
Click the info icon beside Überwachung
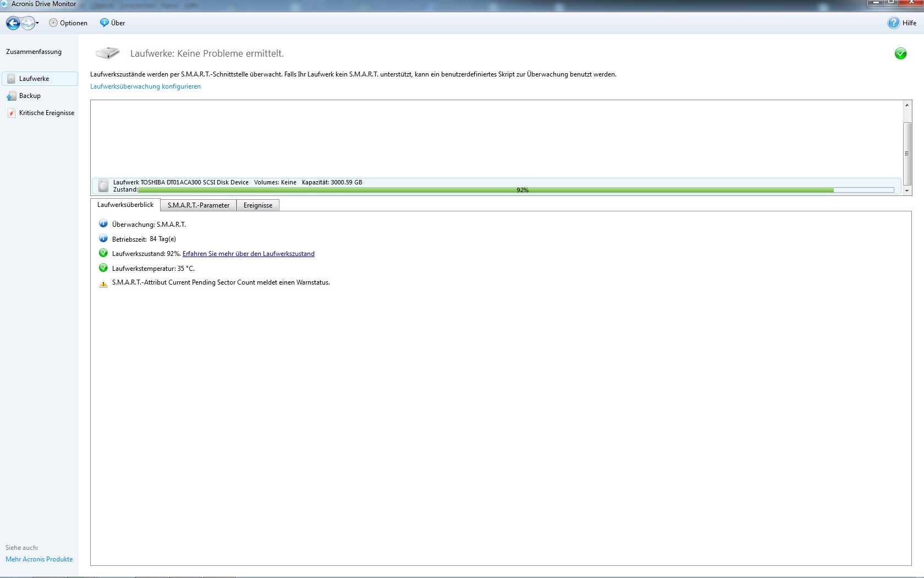[103, 223]
